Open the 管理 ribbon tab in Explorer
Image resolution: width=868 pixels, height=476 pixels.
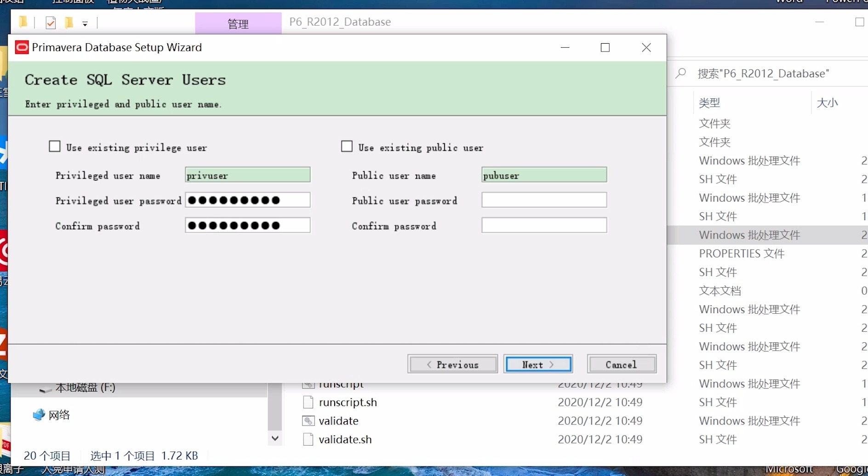click(238, 23)
